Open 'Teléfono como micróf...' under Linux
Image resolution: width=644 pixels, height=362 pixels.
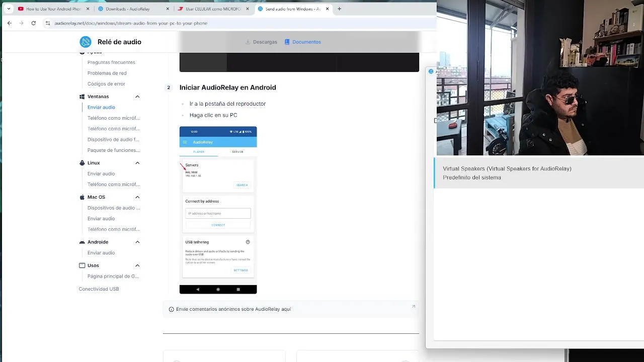[x=114, y=185]
